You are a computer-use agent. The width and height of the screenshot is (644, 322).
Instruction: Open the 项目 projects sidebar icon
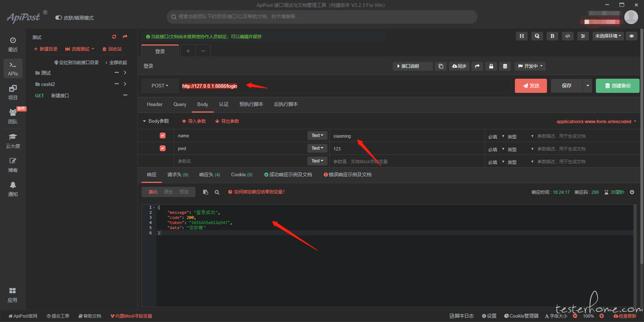click(x=13, y=93)
